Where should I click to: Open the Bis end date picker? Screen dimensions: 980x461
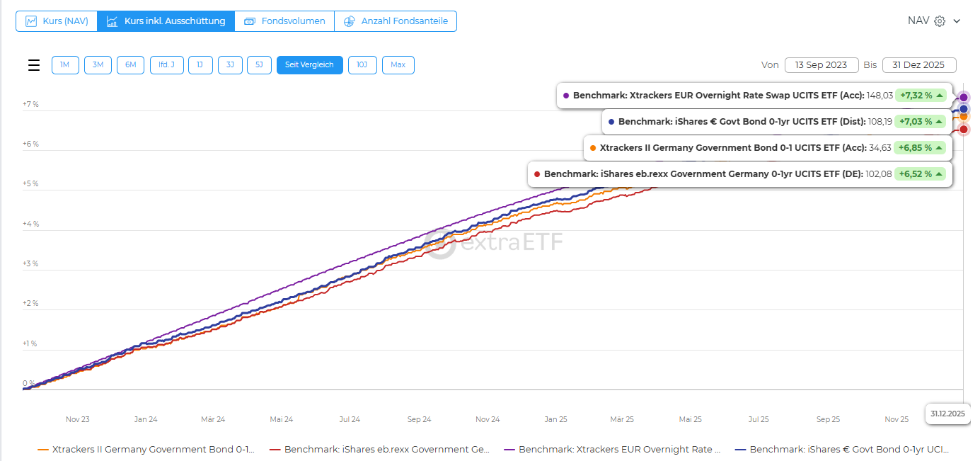tap(919, 65)
